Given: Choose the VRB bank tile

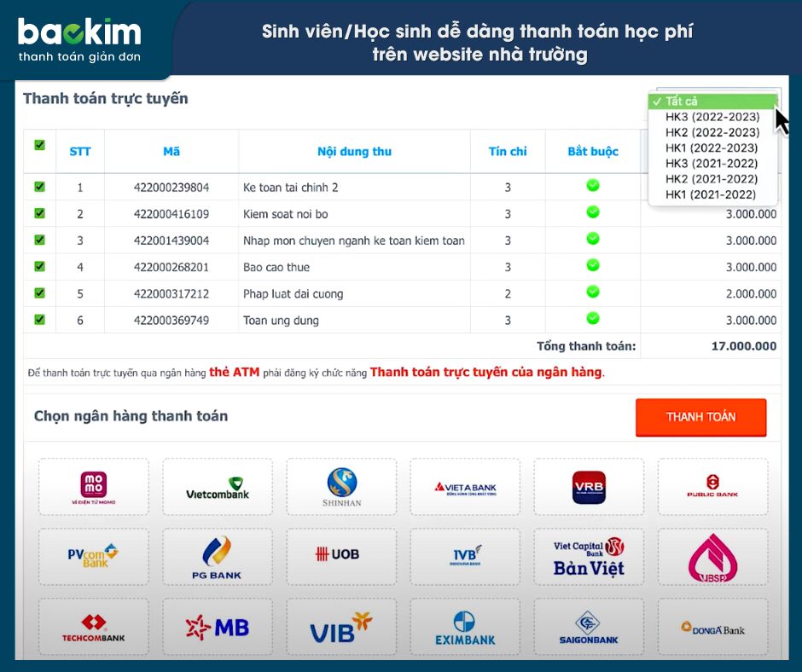Looking at the screenshot, I should [589, 486].
